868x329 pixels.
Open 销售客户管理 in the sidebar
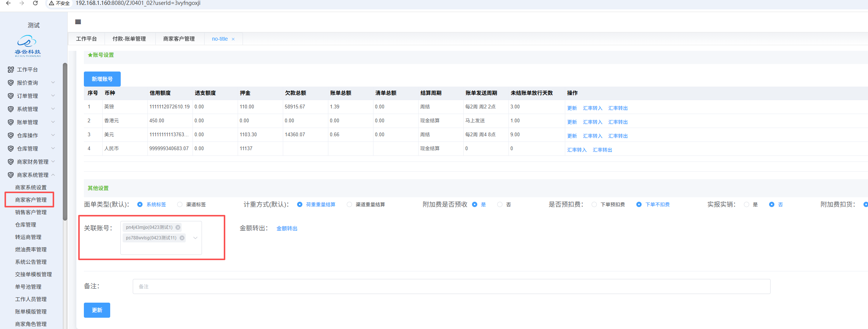31,212
